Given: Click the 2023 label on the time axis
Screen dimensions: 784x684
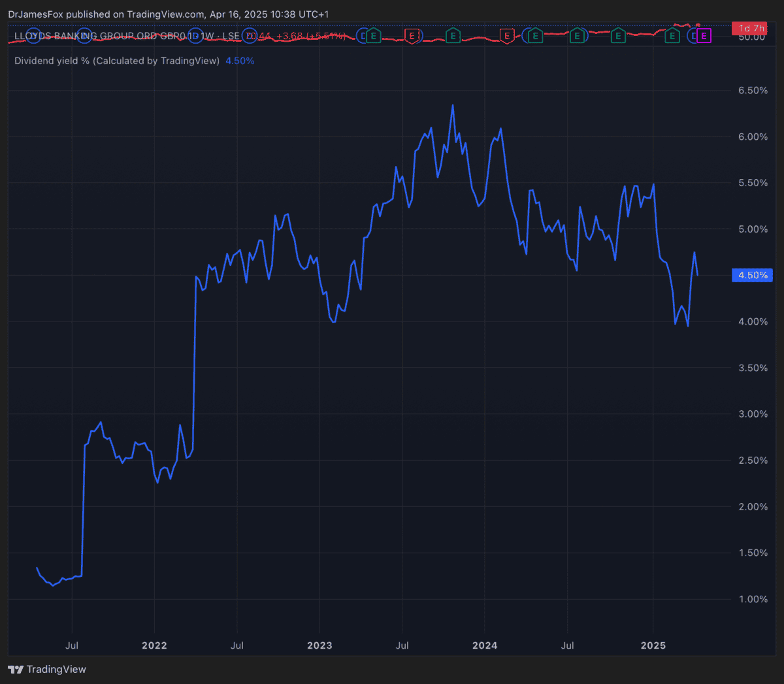Looking at the screenshot, I should coord(319,645).
